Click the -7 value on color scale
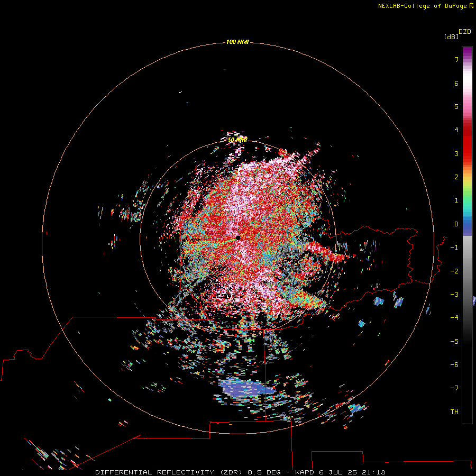This screenshot has width=476, height=476. 454,388
